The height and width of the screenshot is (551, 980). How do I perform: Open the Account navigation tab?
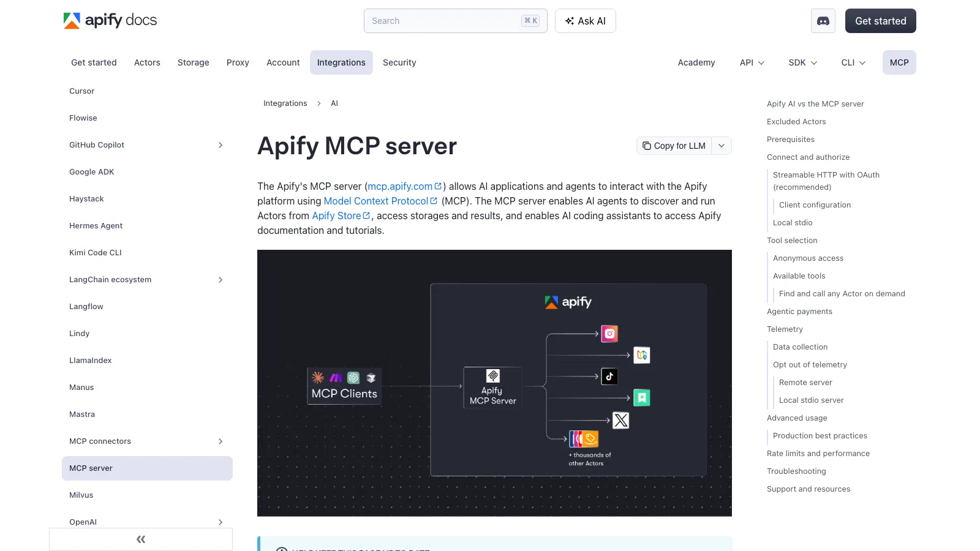283,62
